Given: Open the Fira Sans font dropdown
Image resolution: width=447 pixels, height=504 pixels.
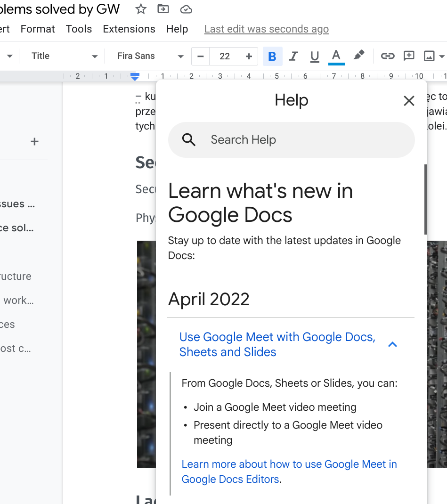Looking at the screenshot, I should pos(150,56).
